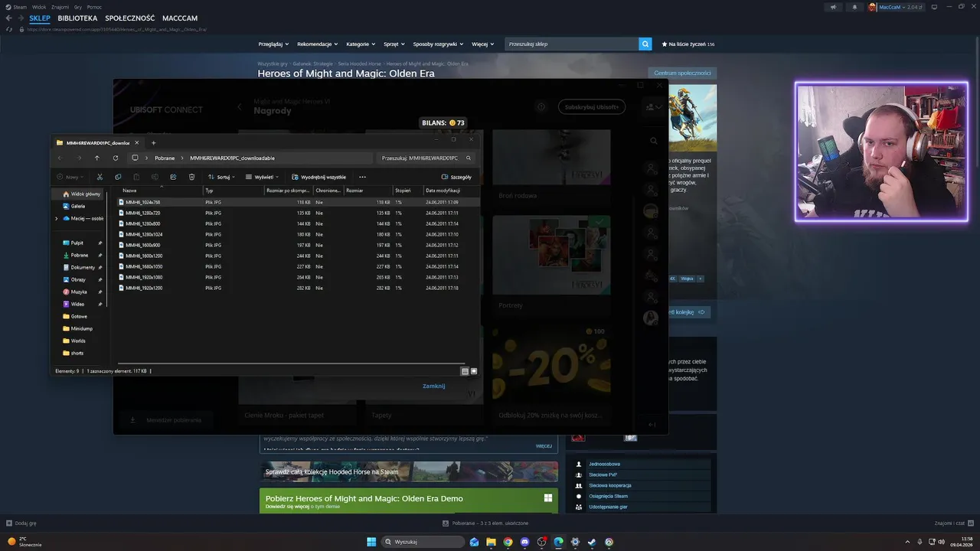
Task: Open the Pomoc menu in Steam
Action: (94, 7)
